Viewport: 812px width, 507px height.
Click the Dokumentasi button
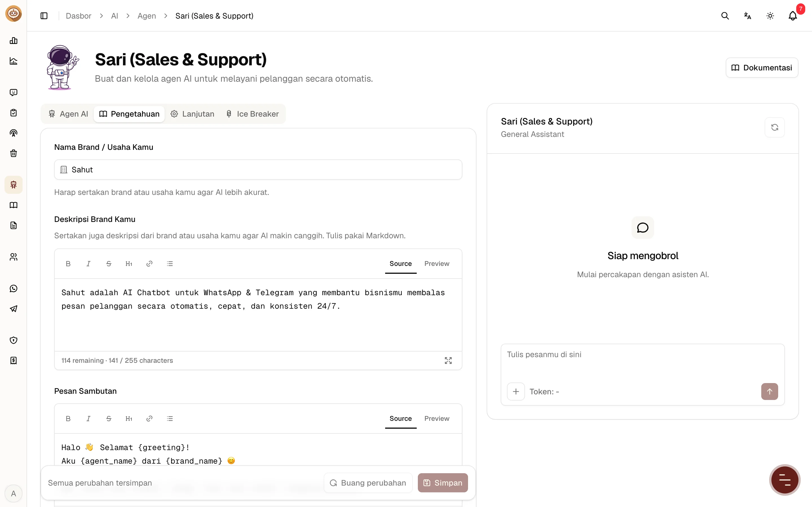762,68
